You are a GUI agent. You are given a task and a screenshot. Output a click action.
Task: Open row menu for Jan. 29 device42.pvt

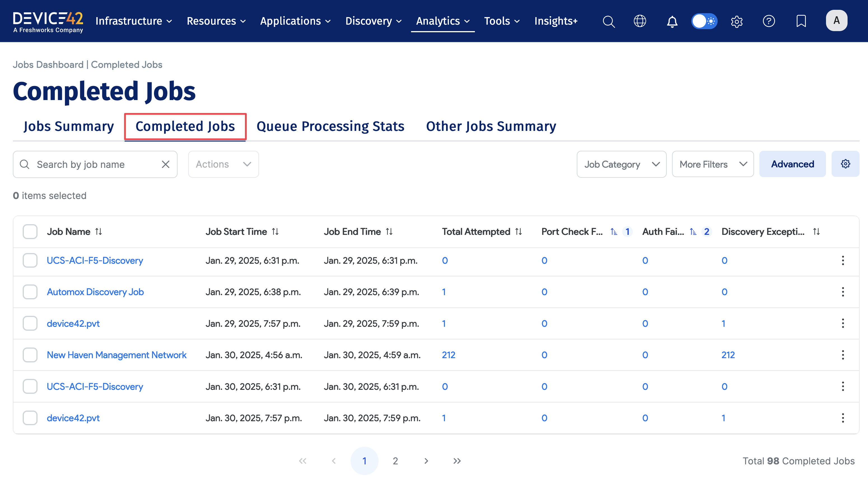tap(843, 323)
